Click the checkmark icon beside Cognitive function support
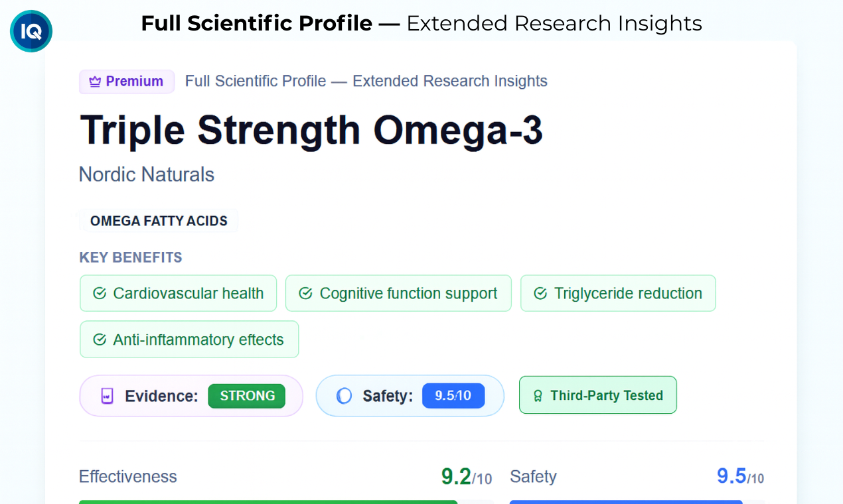 click(x=306, y=293)
